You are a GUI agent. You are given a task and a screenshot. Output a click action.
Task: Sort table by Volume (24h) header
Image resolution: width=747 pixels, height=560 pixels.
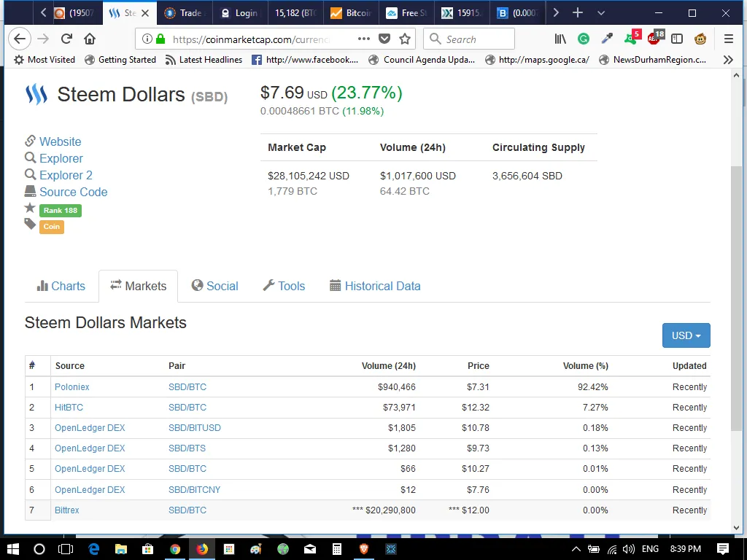388,366
